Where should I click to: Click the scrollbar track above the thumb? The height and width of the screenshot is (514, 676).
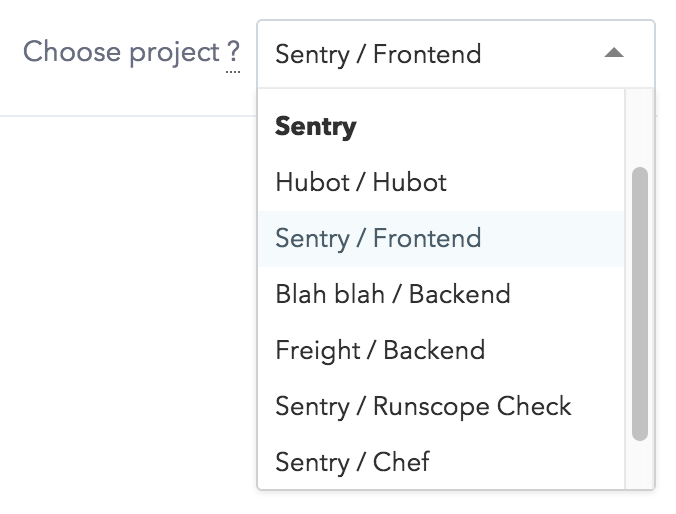[x=640, y=130]
